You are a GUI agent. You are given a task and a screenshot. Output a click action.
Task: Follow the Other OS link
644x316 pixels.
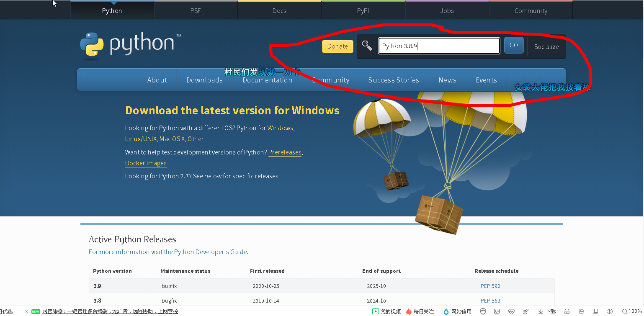196,139
